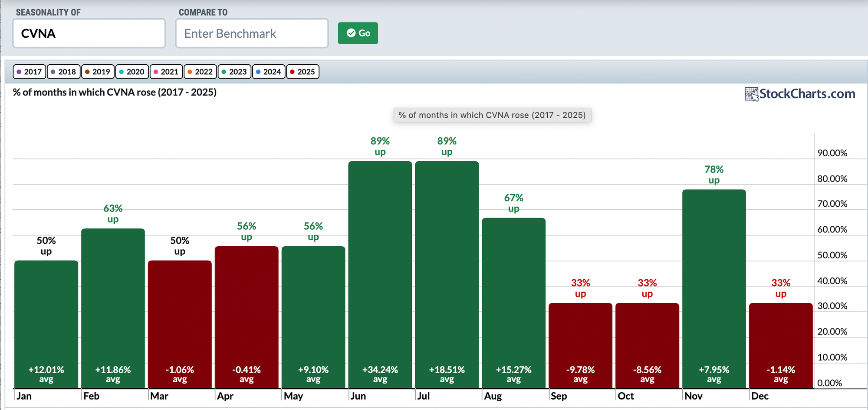Image resolution: width=868 pixels, height=410 pixels.
Task: Click the 90.00% axis label
Action: 832,153
